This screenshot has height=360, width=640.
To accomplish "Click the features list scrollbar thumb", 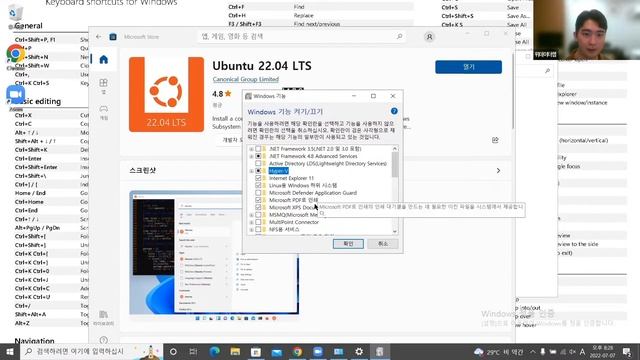I will [x=395, y=164].
